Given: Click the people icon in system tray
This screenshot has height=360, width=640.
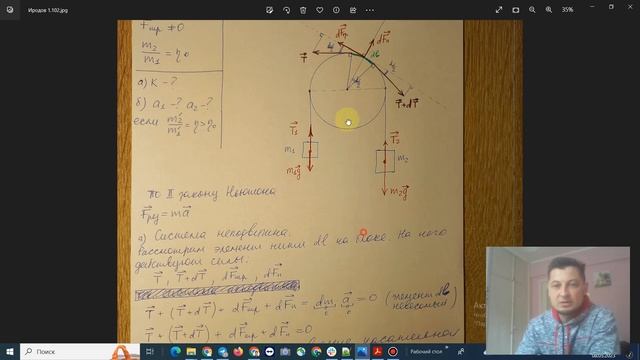Looking at the screenshot, I should (461, 351).
